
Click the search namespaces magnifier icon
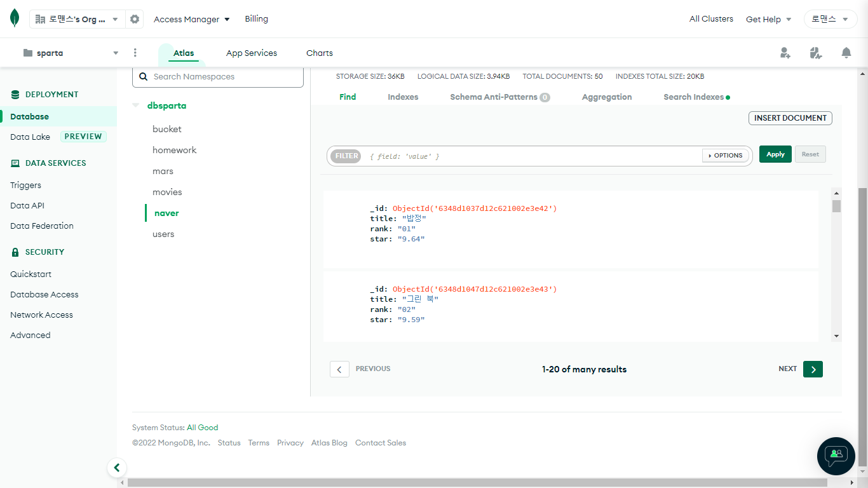[143, 76]
